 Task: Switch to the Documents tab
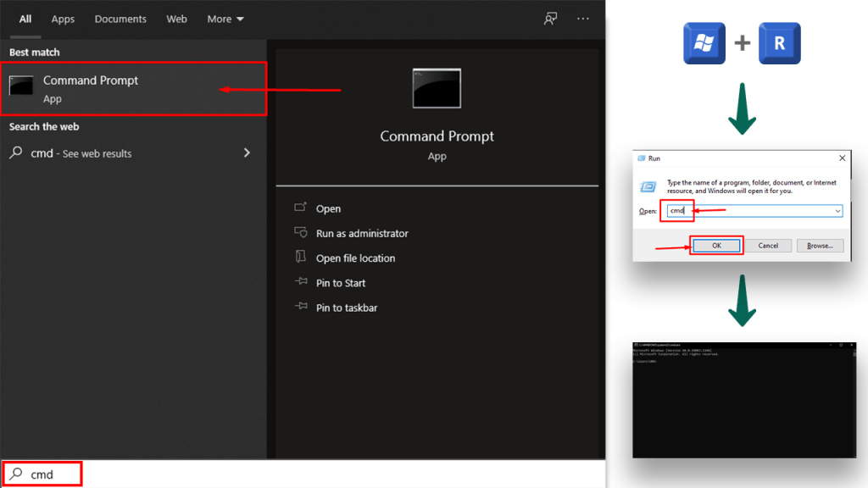point(120,19)
